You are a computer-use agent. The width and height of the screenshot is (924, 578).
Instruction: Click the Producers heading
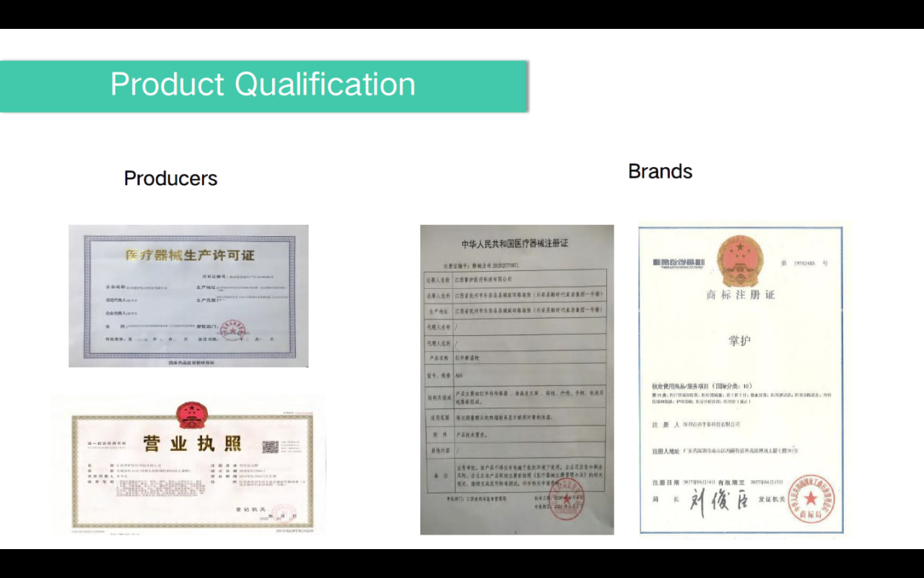point(170,178)
